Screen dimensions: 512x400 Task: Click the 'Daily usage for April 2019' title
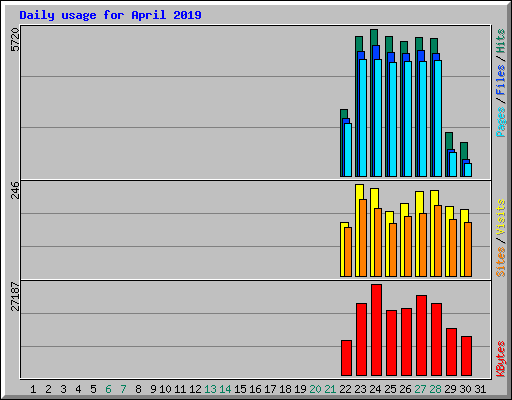pos(110,15)
